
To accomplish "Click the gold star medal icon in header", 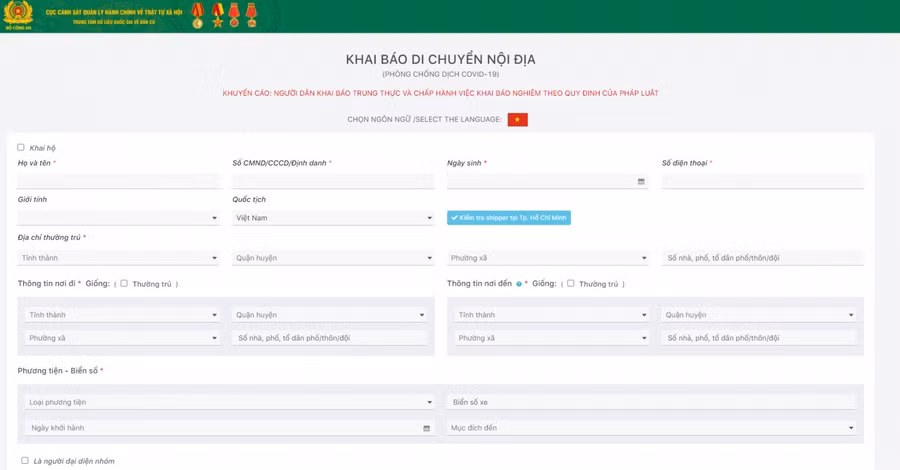I will (x=218, y=15).
